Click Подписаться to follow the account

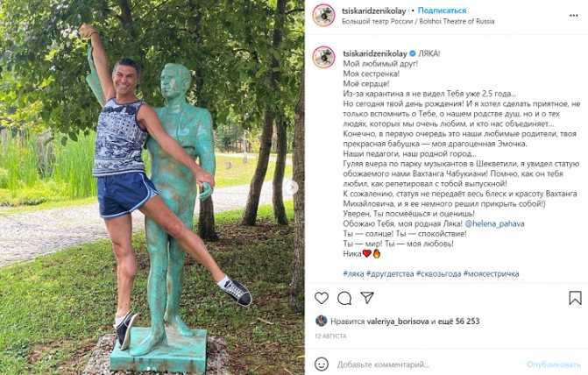443,11
